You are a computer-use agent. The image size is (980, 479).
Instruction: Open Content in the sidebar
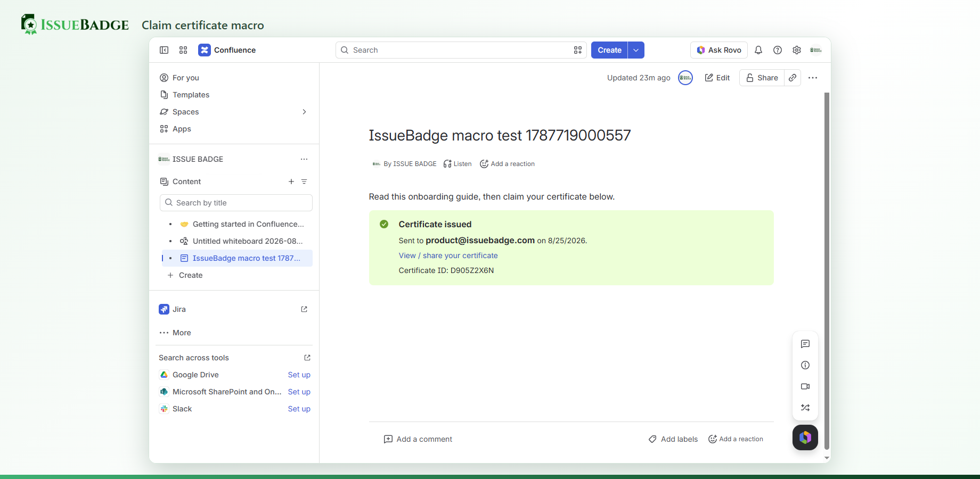pyautogui.click(x=186, y=181)
